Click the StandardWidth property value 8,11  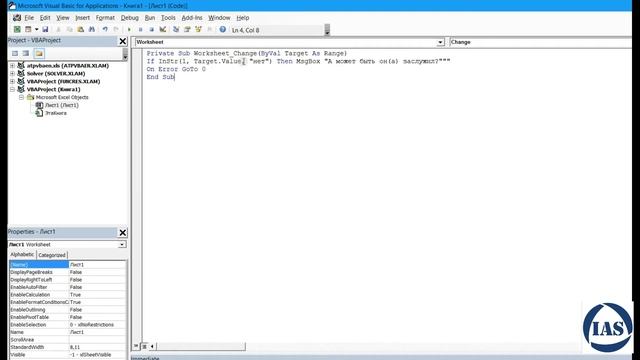coord(98,347)
